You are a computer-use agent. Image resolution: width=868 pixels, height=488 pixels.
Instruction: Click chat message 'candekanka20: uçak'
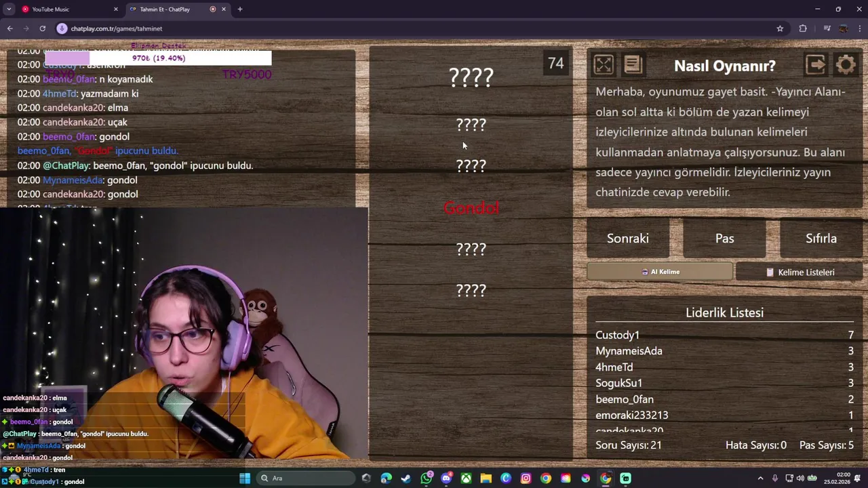point(73,122)
